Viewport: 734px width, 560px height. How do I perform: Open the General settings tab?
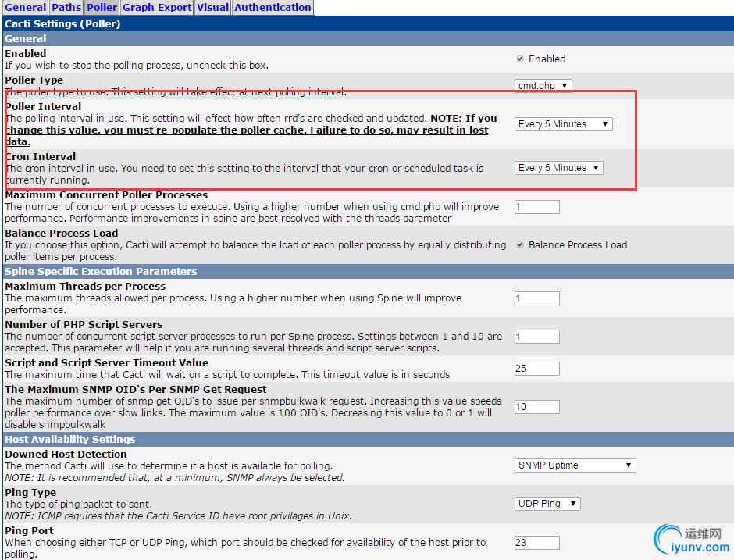tap(25, 8)
